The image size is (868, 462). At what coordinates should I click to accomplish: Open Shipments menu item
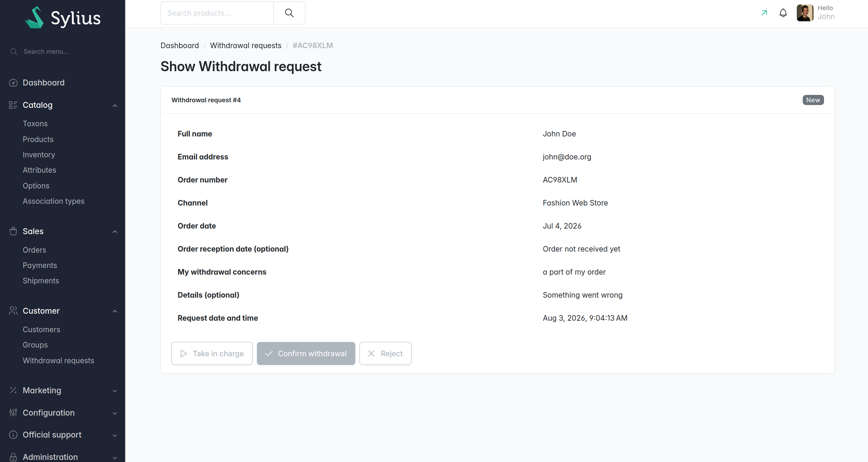(41, 281)
